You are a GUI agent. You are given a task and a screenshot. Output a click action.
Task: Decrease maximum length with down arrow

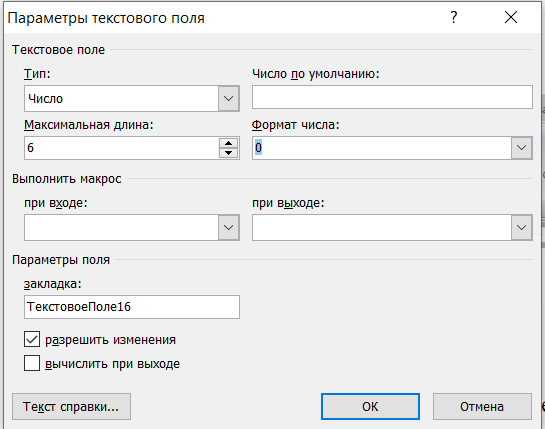pyautogui.click(x=228, y=153)
